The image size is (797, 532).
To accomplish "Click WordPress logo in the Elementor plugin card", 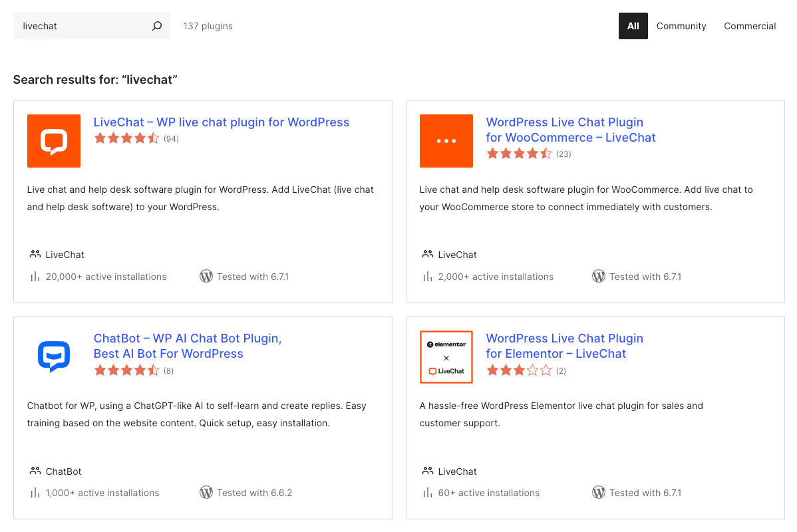I will (x=598, y=492).
